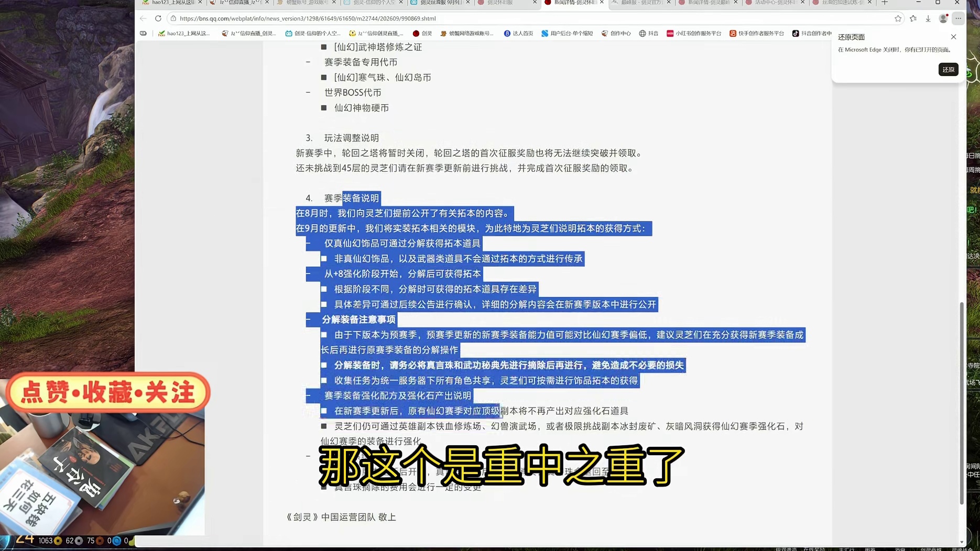Bookmark the page with the star icon
This screenshot has height=551, width=980.
point(898,18)
